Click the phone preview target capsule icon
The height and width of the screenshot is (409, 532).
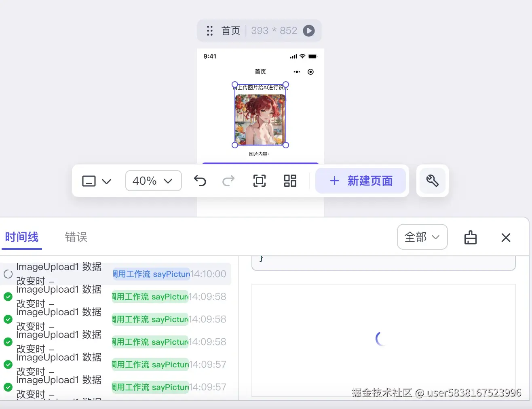coord(310,72)
